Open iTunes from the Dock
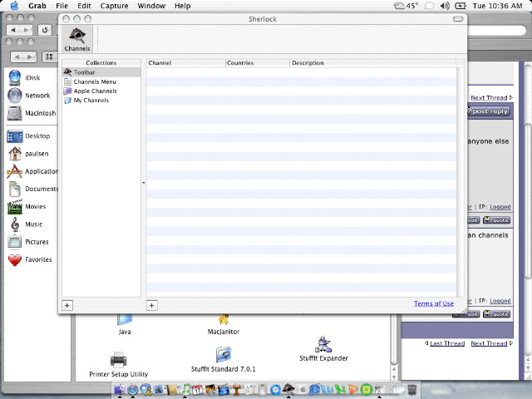 coord(185,390)
